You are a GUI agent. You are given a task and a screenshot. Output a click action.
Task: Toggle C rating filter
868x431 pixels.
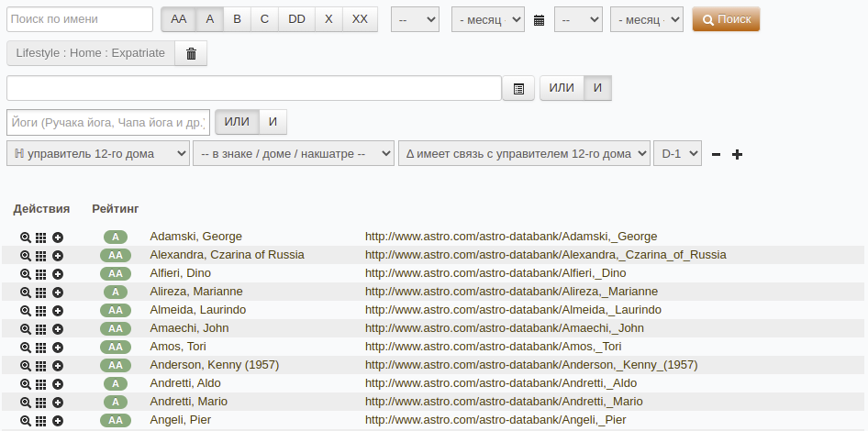pyautogui.click(x=264, y=19)
